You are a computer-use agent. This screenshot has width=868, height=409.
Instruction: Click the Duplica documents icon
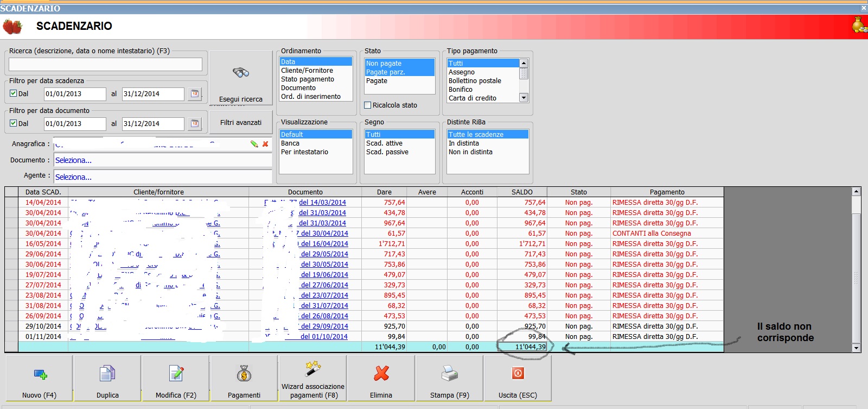(x=107, y=374)
